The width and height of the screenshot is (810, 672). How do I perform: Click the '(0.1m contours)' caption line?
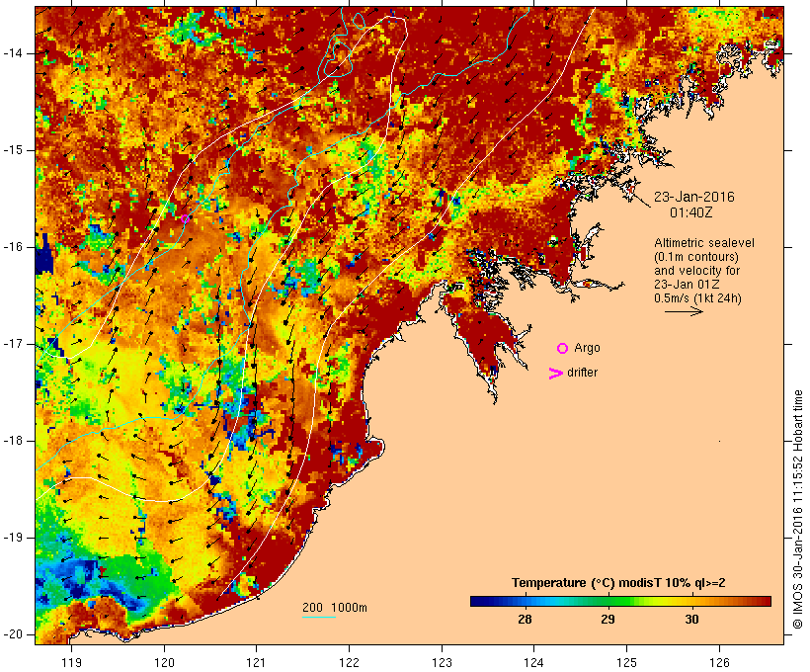click(x=695, y=257)
